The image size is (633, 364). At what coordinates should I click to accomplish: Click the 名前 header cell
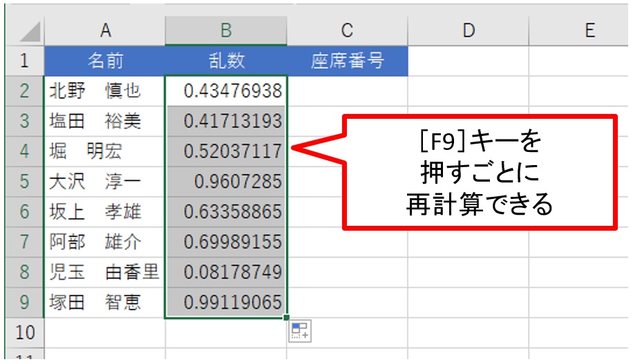pyautogui.click(x=105, y=61)
